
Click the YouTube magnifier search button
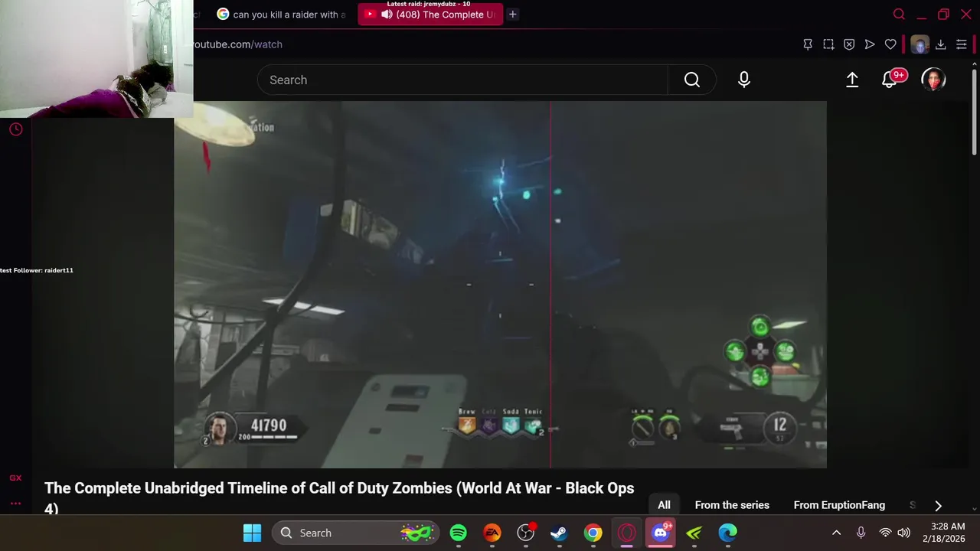click(692, 80)
